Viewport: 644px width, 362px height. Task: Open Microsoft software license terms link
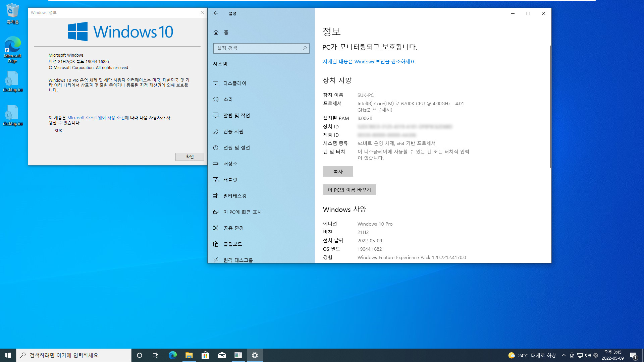click(x=96, y=118)
